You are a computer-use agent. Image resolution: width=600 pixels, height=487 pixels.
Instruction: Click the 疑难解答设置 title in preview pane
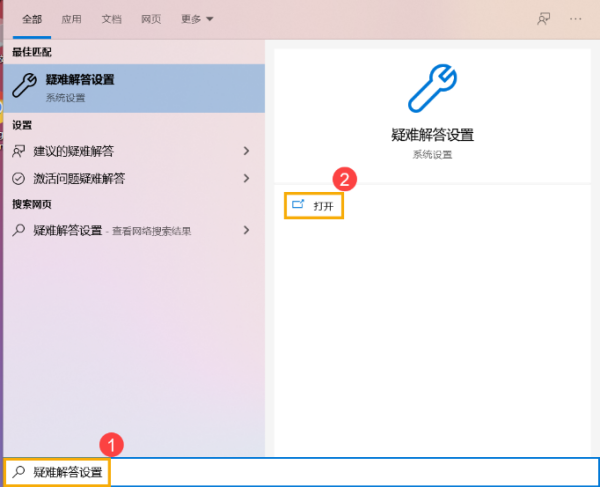point(432,135)
